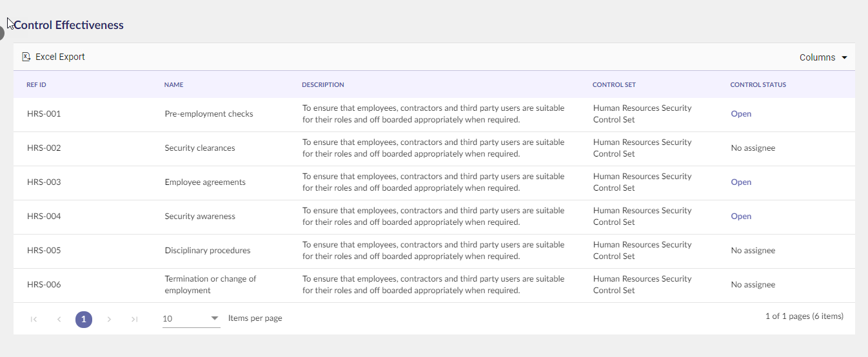Select the HRS-002 Security clearances row
This screenshot has width=868, height=357.
434,148
